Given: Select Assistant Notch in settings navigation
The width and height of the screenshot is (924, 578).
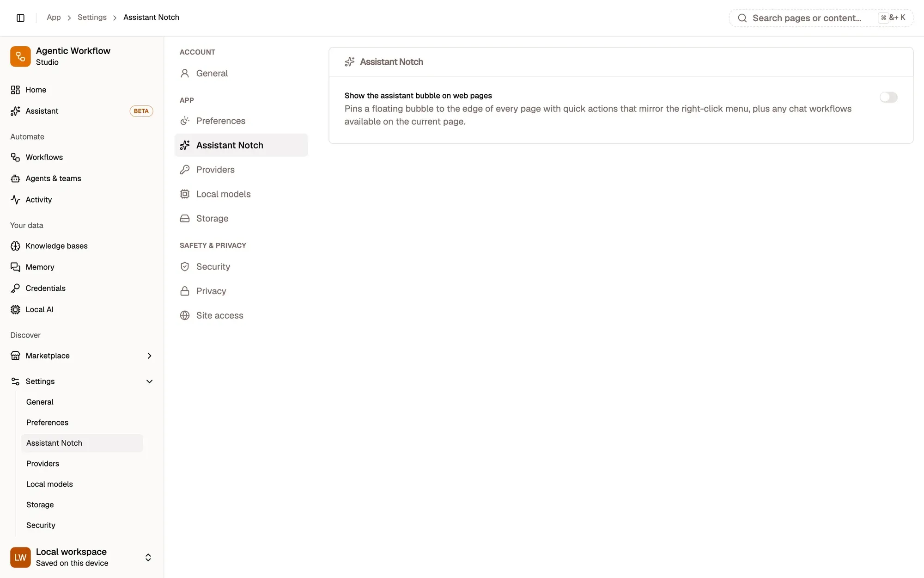Looking at the screenshot, I should (x=241, y=145).
